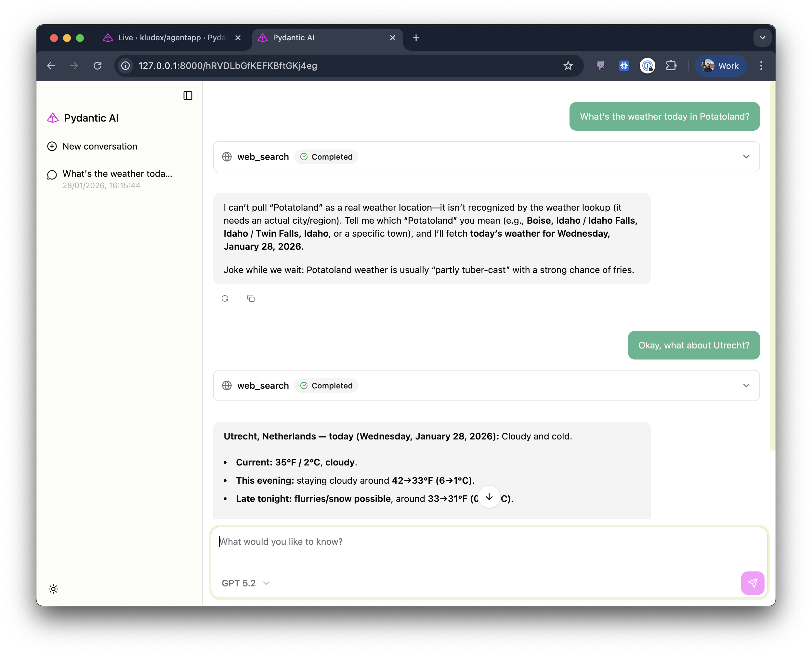Open browser extensions with puzzle piece icon

[672, 66]
